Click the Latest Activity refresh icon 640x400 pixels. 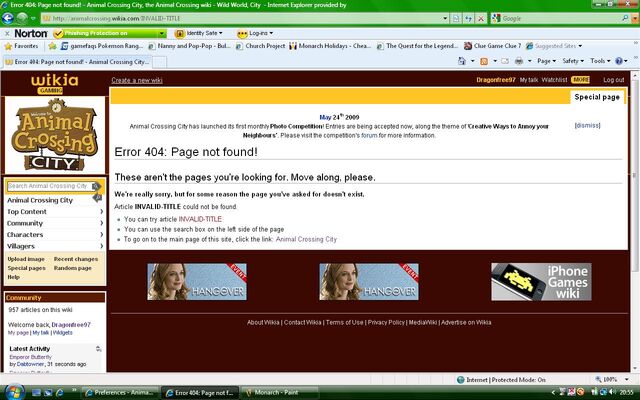pos(98,349)
